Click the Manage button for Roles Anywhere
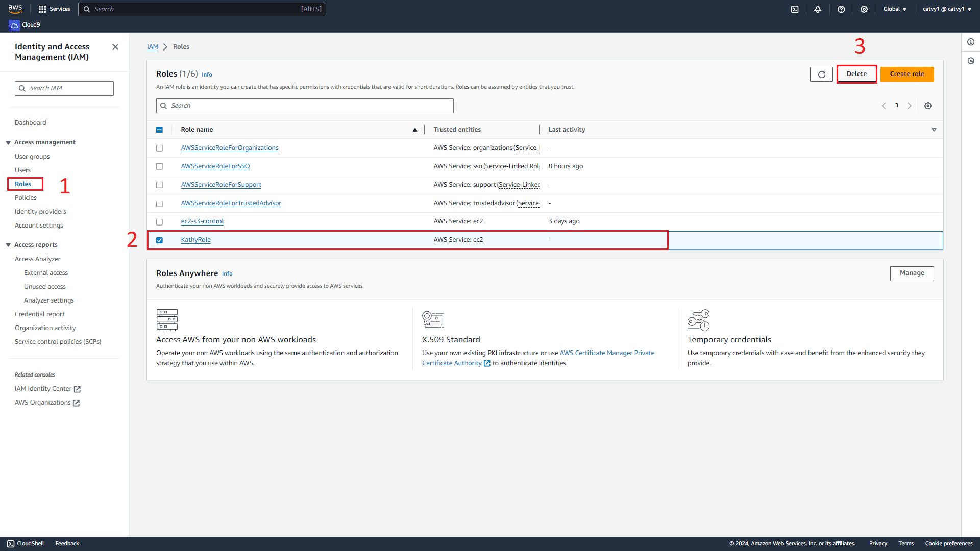 [912, 273]
